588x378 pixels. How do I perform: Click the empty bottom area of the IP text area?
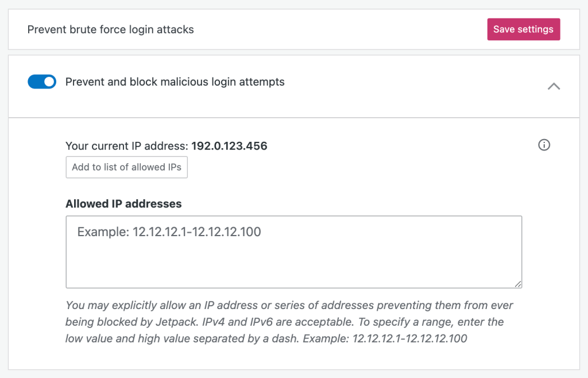[287, 270]
